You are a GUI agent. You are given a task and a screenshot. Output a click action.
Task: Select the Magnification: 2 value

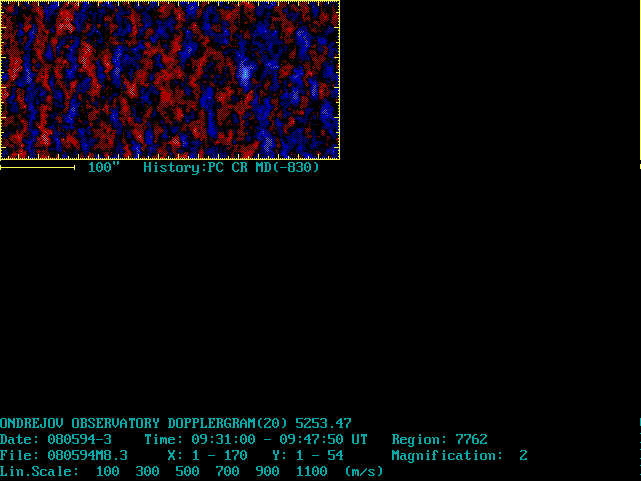(x=459, y=455)
